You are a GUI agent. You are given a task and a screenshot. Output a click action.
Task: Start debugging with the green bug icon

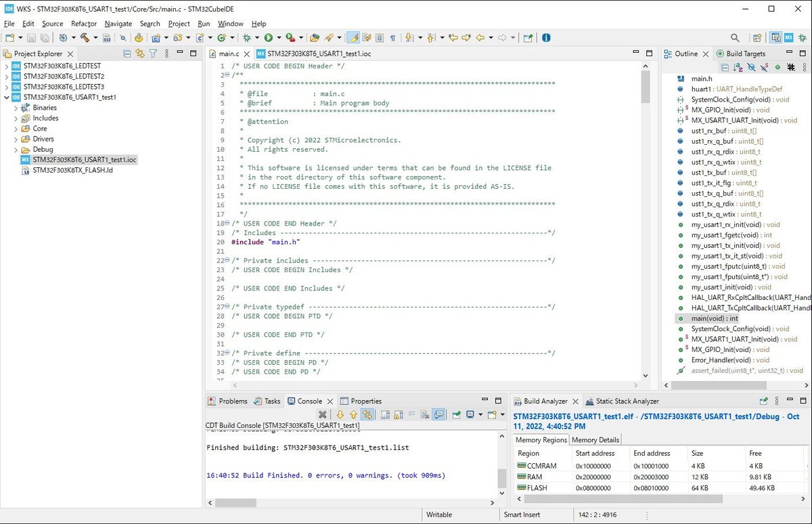click(x=248, y=38)
